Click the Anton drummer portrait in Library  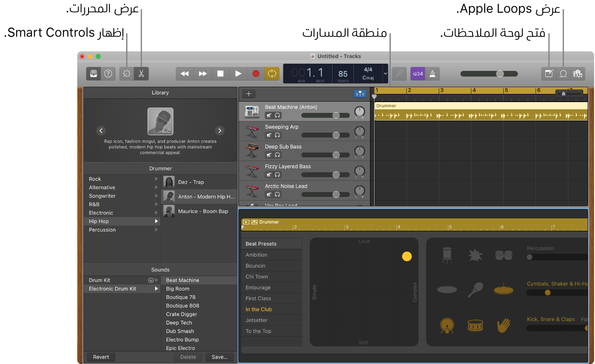coord(160,121)
